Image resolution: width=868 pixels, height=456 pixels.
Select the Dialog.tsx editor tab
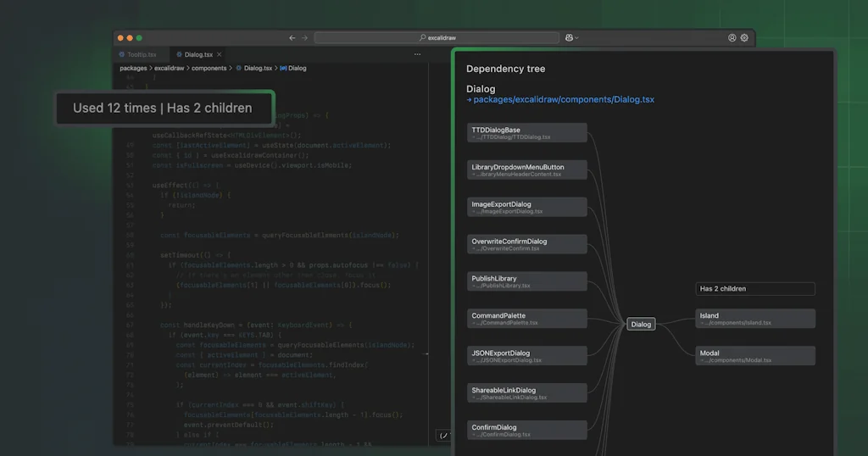tap(198, 54)
